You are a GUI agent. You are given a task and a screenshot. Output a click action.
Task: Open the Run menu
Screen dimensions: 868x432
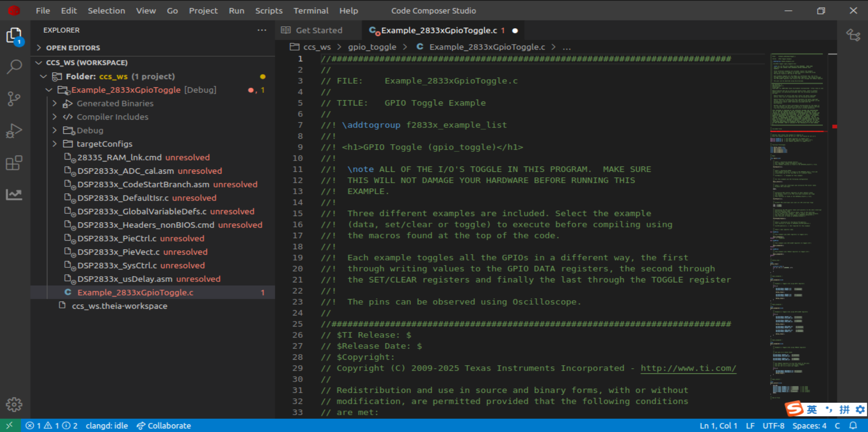[236, 10]
